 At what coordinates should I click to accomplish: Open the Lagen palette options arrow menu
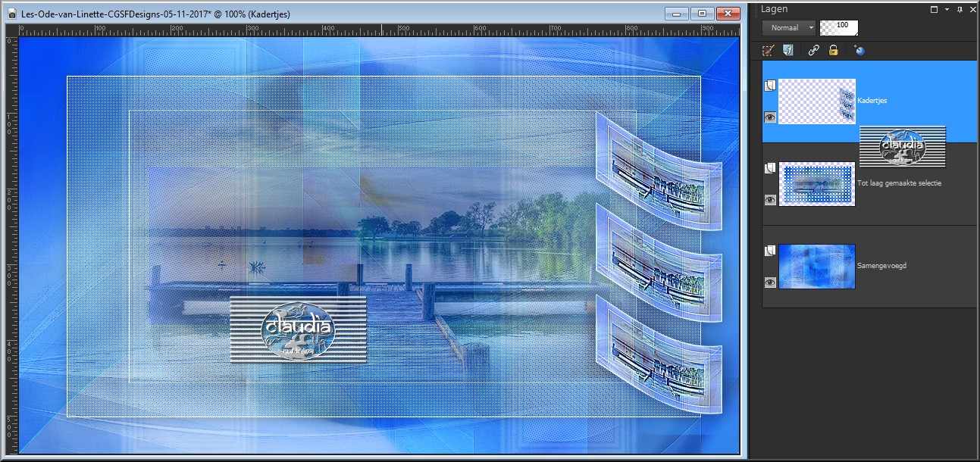point(947,9)
